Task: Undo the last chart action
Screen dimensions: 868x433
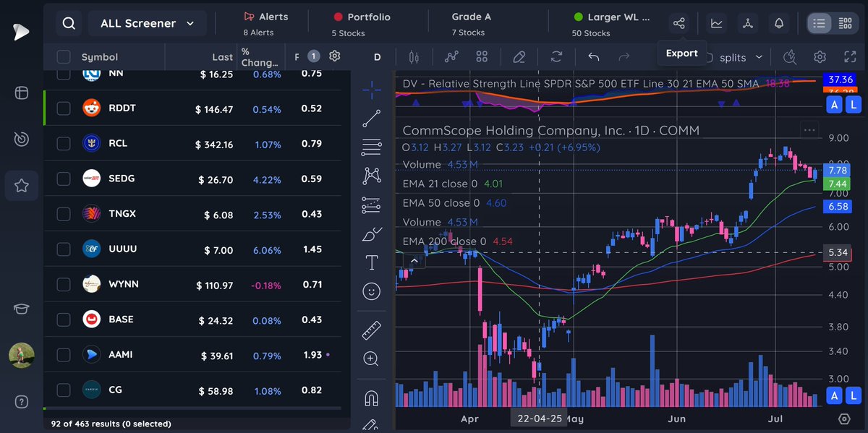Action: click(594, 56)
